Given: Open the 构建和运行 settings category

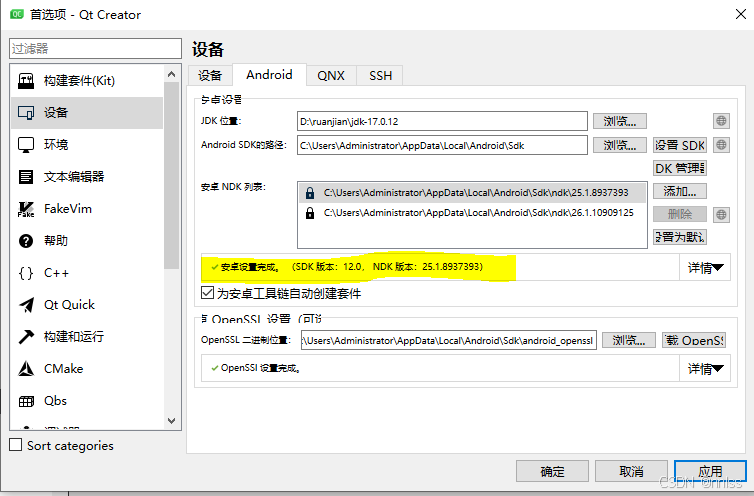Looking at the screenshot, I should (x=87, y=337).
